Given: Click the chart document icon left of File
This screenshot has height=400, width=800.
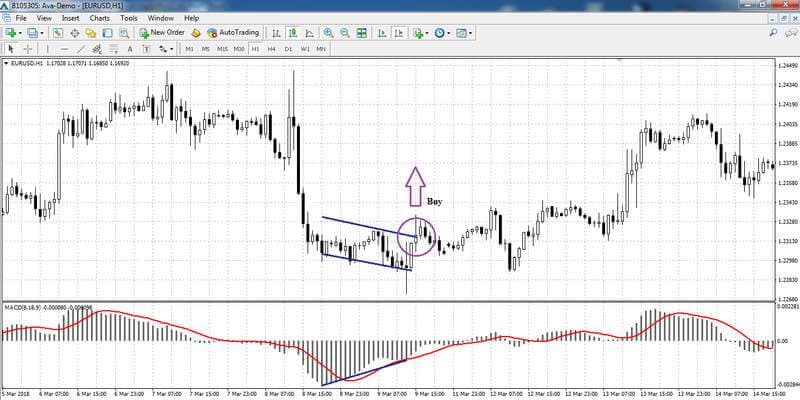Looking at the screenshot, I should (x=7, y=18).
